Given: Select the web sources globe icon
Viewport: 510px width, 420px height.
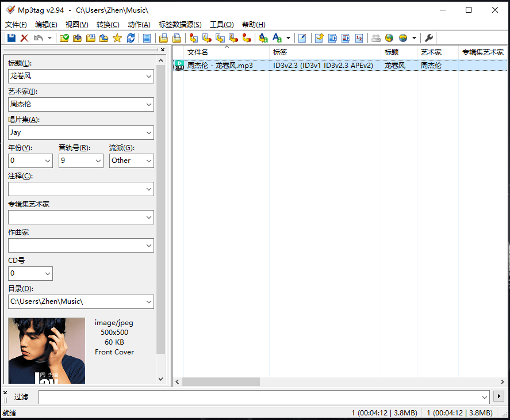Looking at the screenshot, I should click(389, 38).
